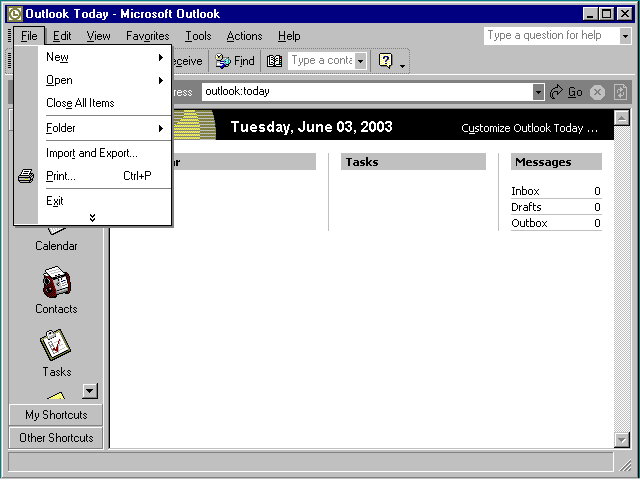Screen dimensions: 640x480
Task: Open the help question dropdown arrow
Action: tap(625, 36)
